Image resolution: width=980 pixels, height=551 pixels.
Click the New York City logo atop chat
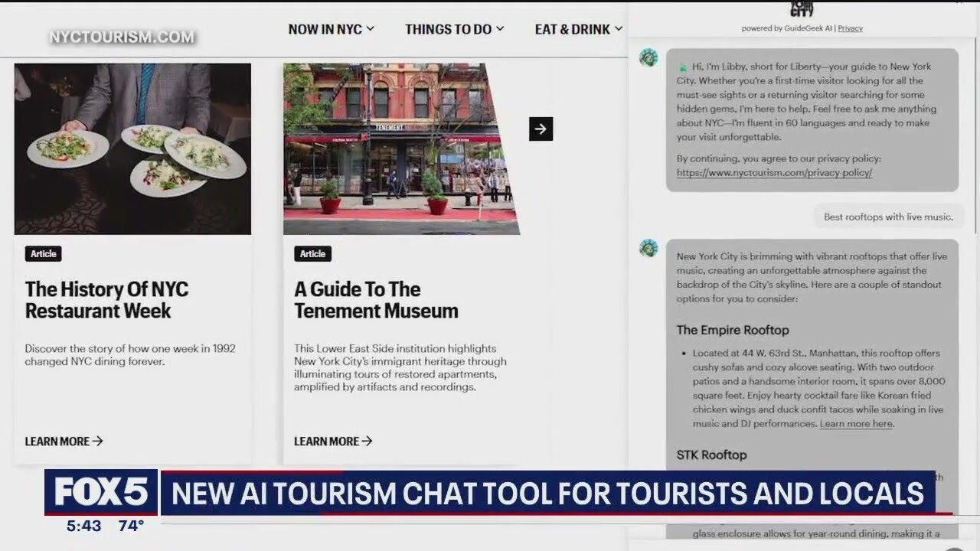click(802, 8)
